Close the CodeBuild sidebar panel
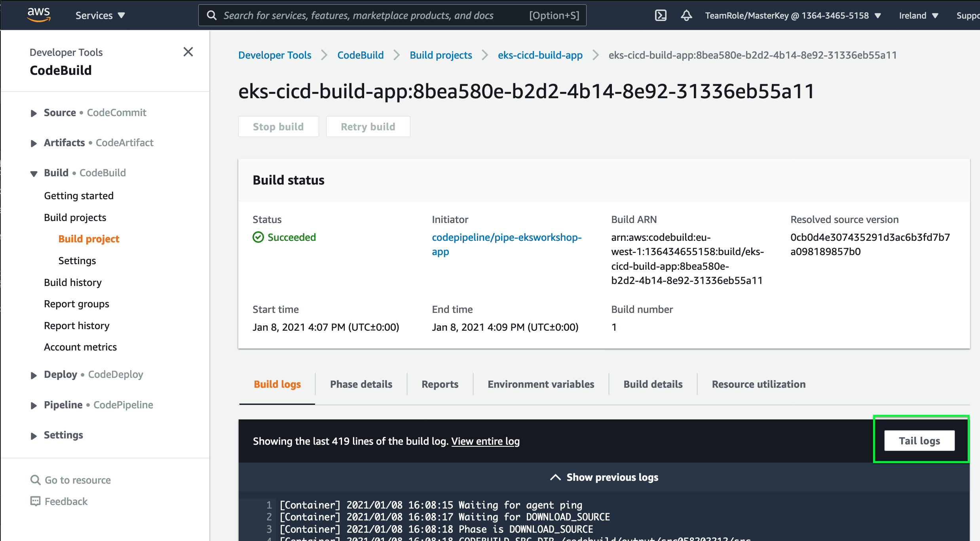The width and height of the screenshot is (980, 541). (x=188, y=52)
